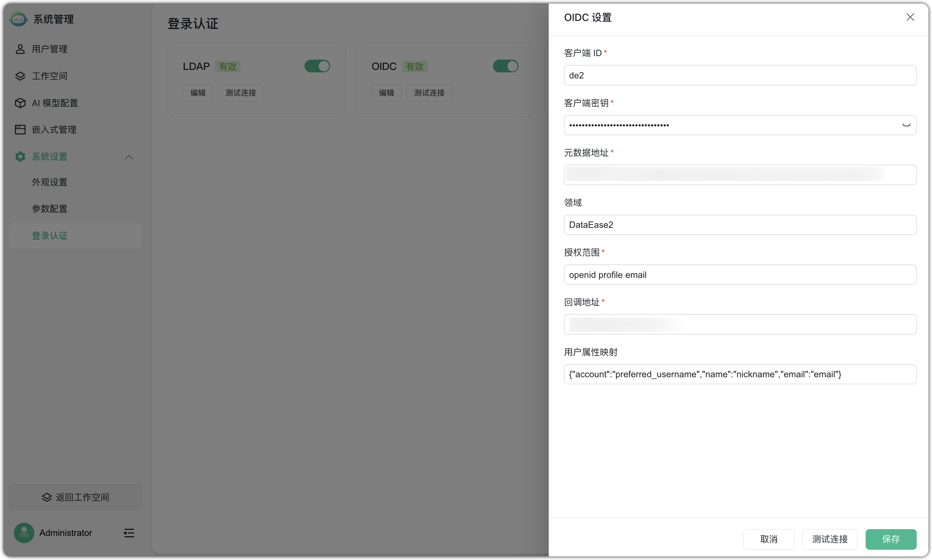Open 参数配置 settings page
This screenshot has height=560, width=932.
tap(49, 208)
